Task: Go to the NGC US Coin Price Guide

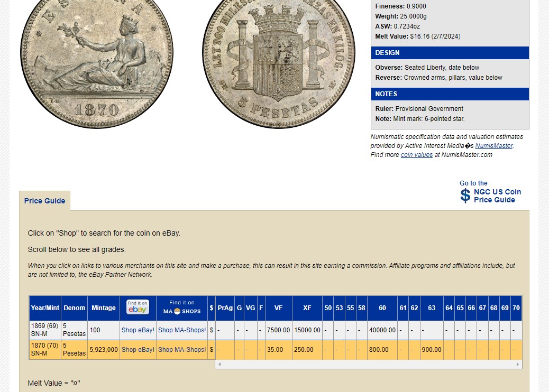Action: pos(497,195)
